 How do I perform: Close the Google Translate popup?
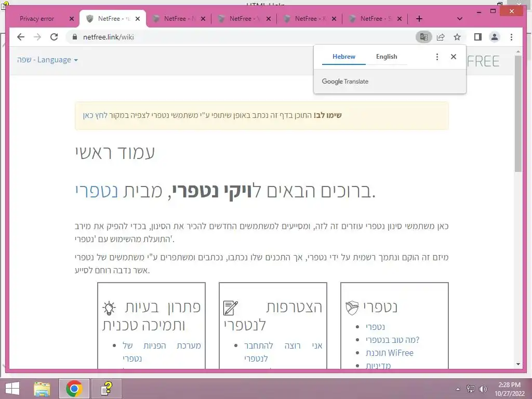(453, 57)
